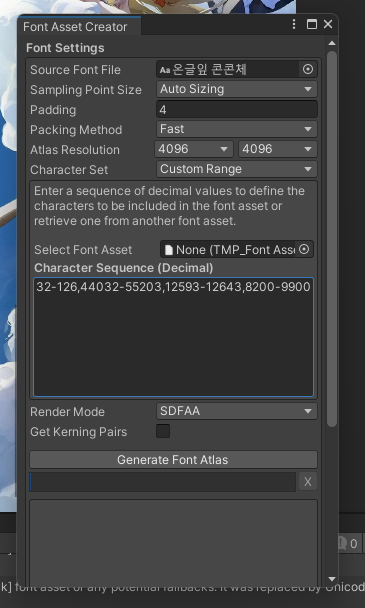The width and height of the screenshot is (365, 608).
Task: Click the Source Font File label
Action: (75, 70)
